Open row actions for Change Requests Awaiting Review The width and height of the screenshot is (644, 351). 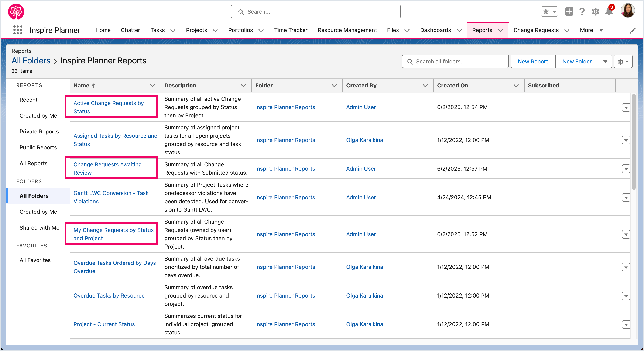[626, 169]
